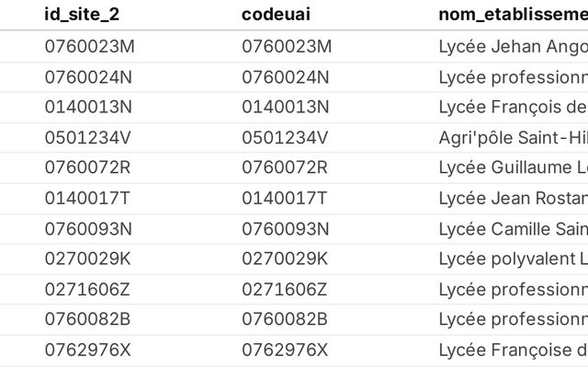Click Lycée Guillaume name cell
588x368 pixels.
point(513,167)
